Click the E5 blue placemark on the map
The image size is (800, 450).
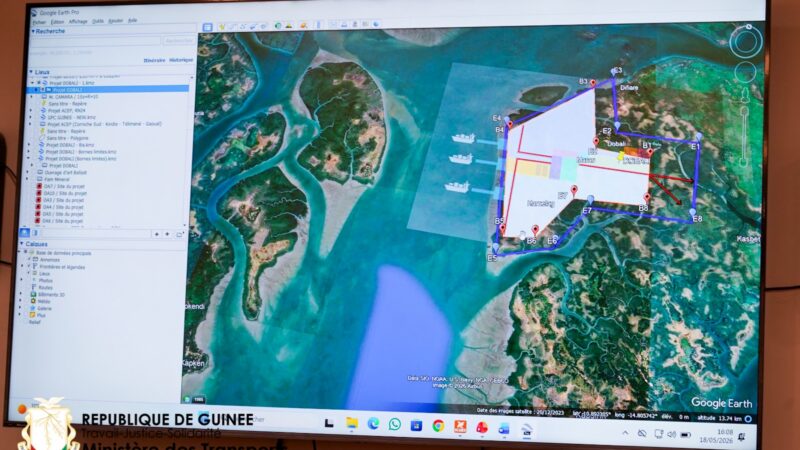tap(495, 247)
